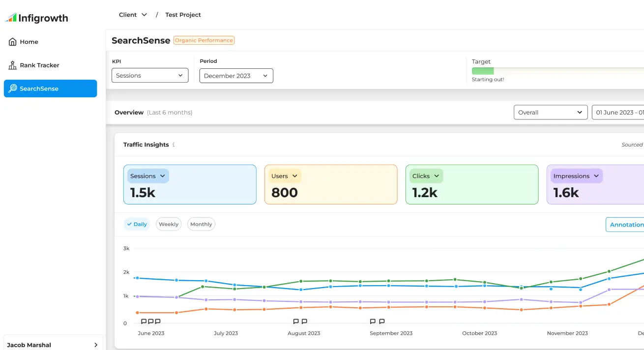
Task: Open the second annotation flag above September 2023
Action: tap(382, 321)
